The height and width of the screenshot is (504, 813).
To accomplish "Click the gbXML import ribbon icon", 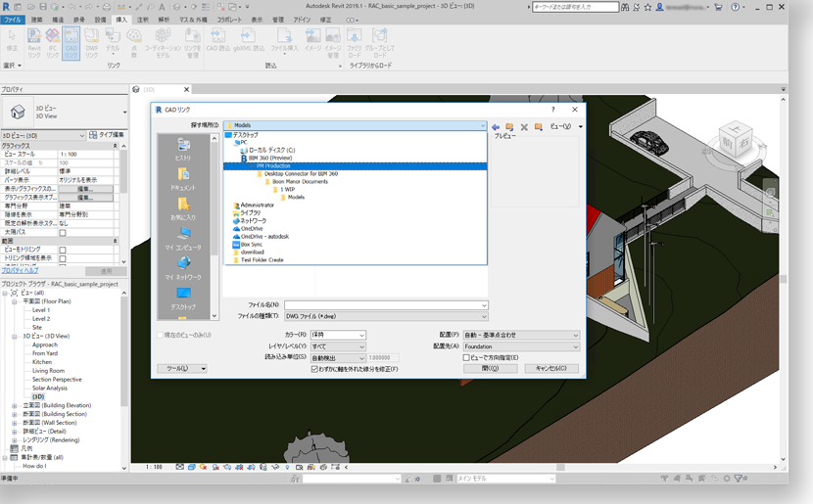I will click(x=249, y=40).
